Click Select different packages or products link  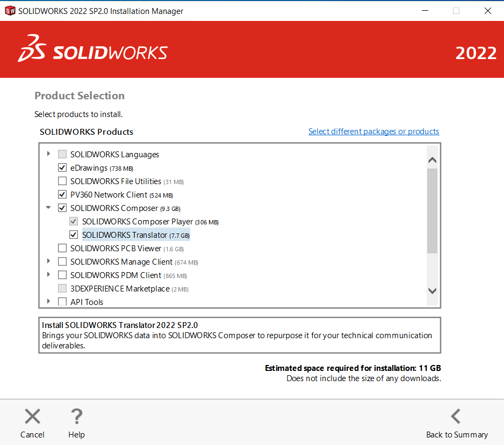(373, 132)
